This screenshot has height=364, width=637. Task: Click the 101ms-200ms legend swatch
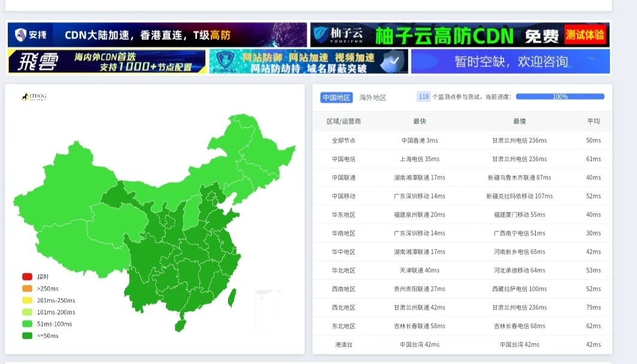(x=27, y=312)
